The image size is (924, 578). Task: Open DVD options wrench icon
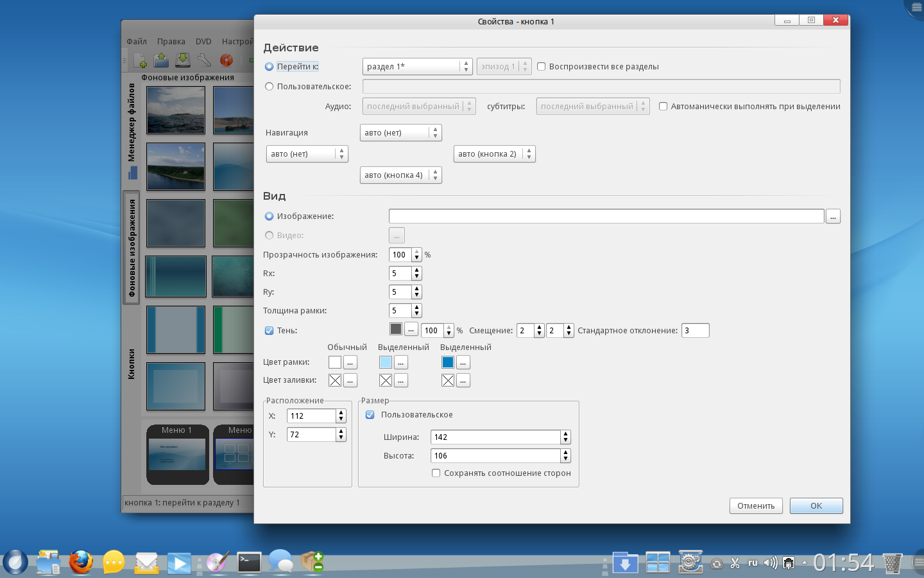[x=204, y=60]
